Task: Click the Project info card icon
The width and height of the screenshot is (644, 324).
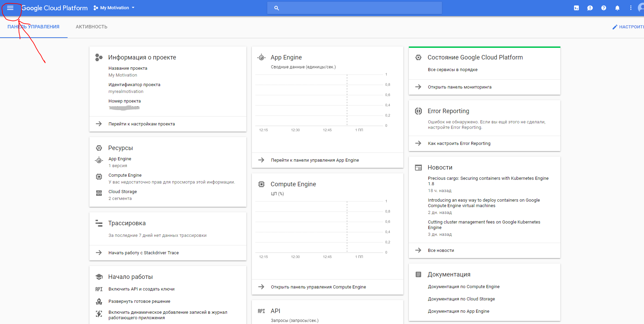Action: [99, 57]
